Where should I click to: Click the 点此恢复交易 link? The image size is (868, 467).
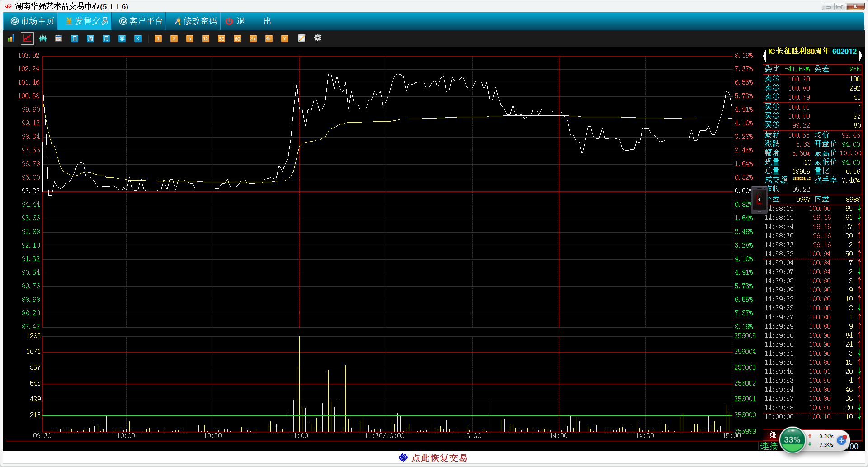[433, 458]
